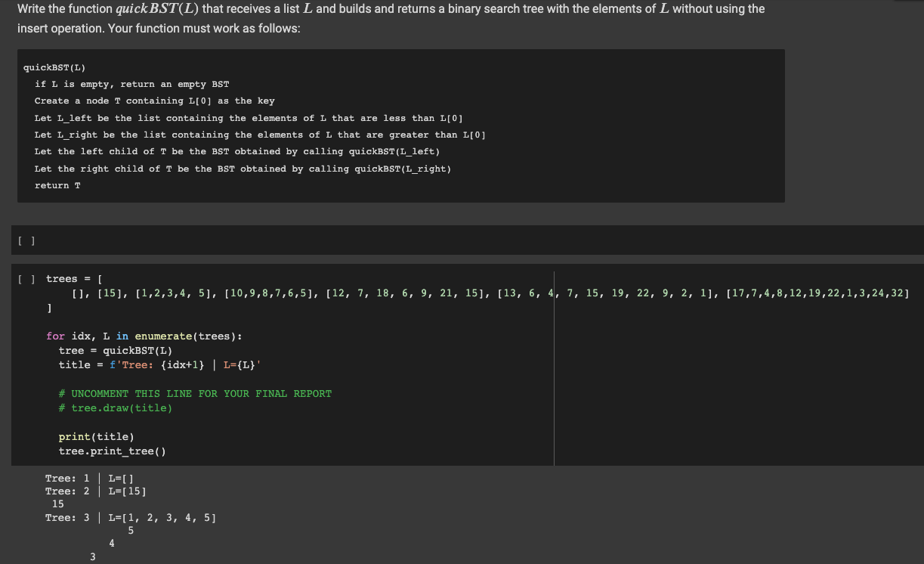This screenshot has height=564, width=924.
Task: Click the tree output node '4' under Tree 3
Action: (x=112, y=543)
